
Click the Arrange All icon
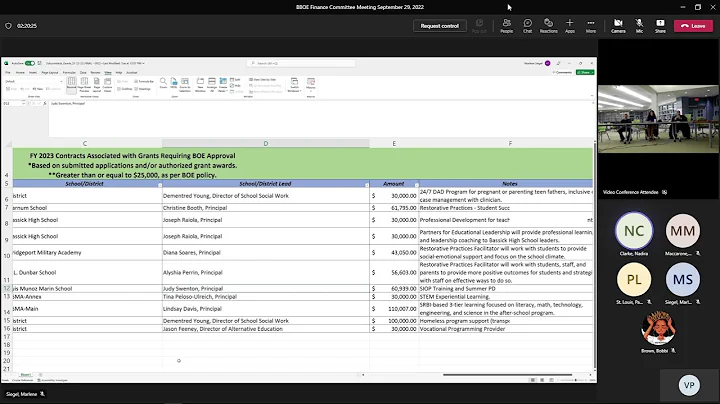212,85
